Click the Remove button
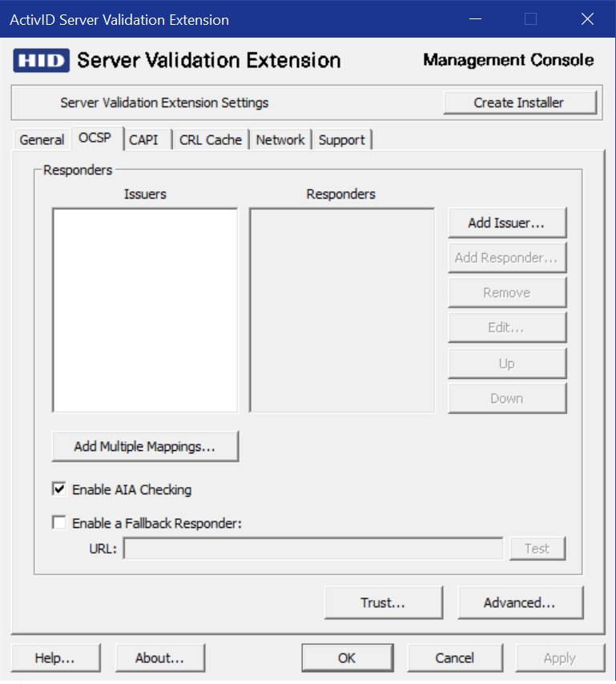 tap(507, 292)
